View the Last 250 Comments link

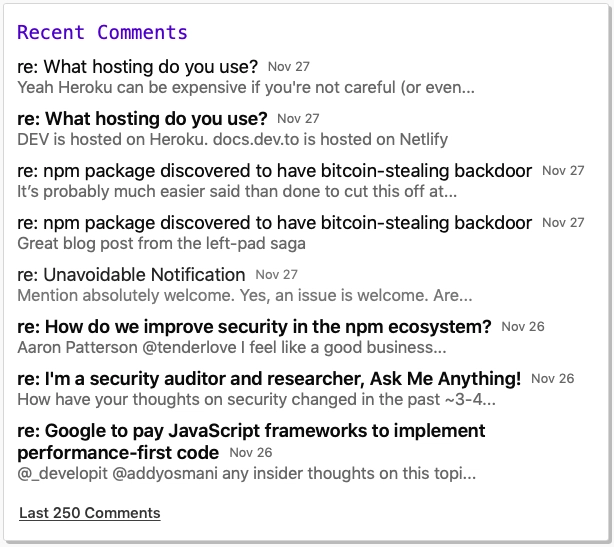[90, 513]
